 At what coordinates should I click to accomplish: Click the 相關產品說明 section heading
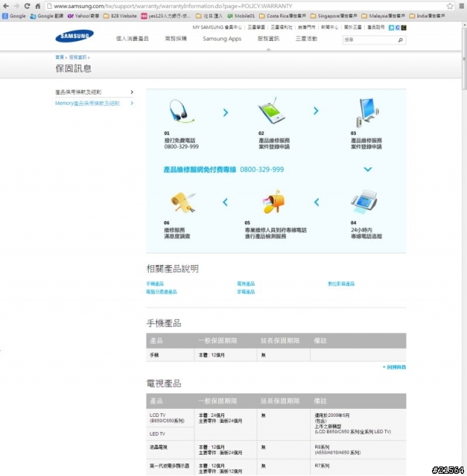tap(173, 269)
